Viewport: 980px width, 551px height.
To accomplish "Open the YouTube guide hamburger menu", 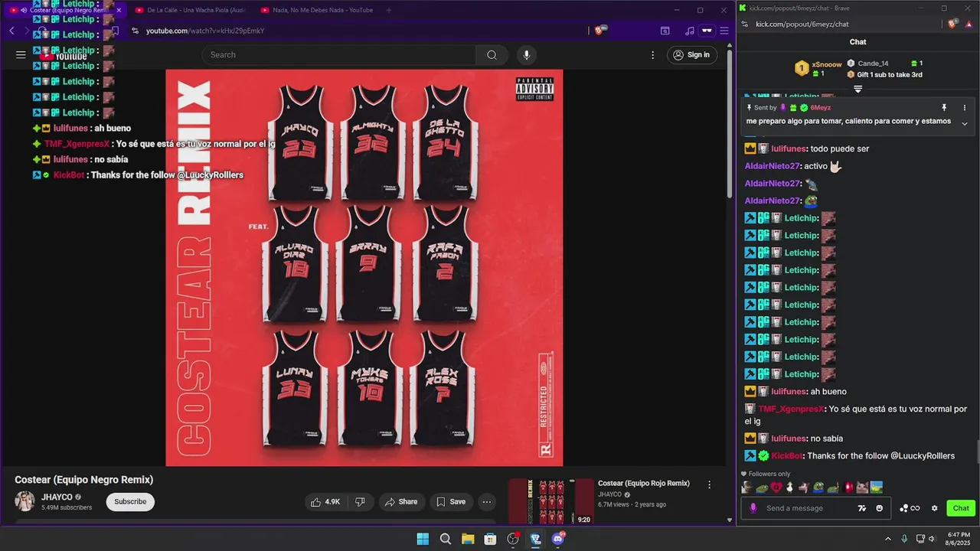I will click(21, 55).
